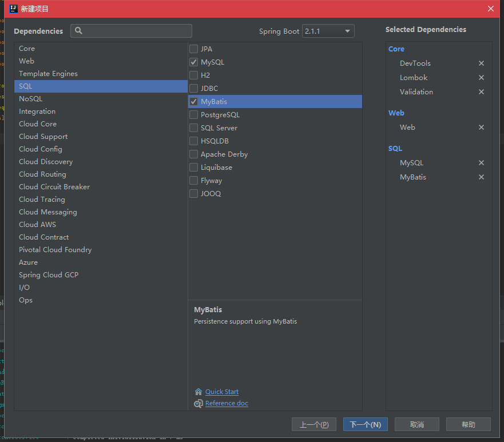The width and height of the screenshot is (504, 442).
Task: Enable the JPA dependency checkbox
Action: [193, 49]
